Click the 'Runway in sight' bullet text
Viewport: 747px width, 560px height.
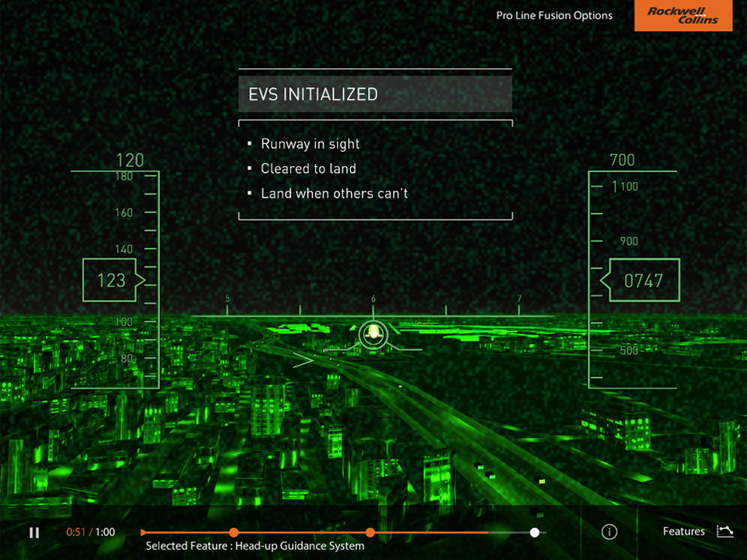pyautogui.click(x=310, y=144)
